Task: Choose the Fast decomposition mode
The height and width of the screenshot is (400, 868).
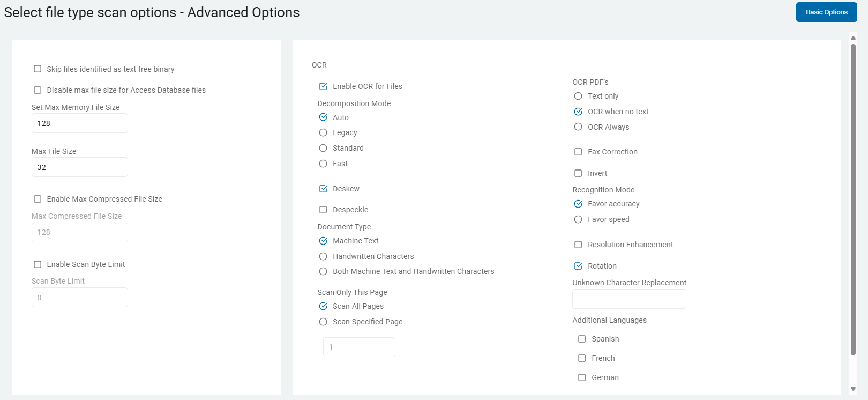Action: click(323, 164)
